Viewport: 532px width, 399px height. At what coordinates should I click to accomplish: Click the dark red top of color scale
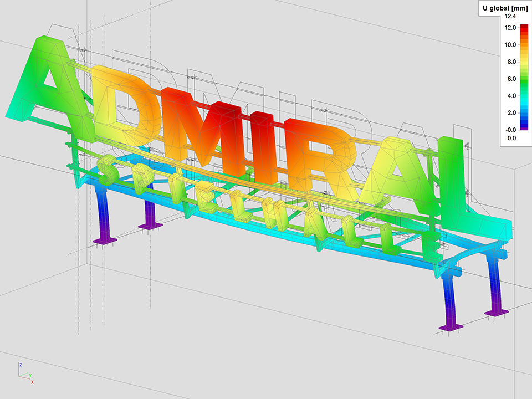525,28
